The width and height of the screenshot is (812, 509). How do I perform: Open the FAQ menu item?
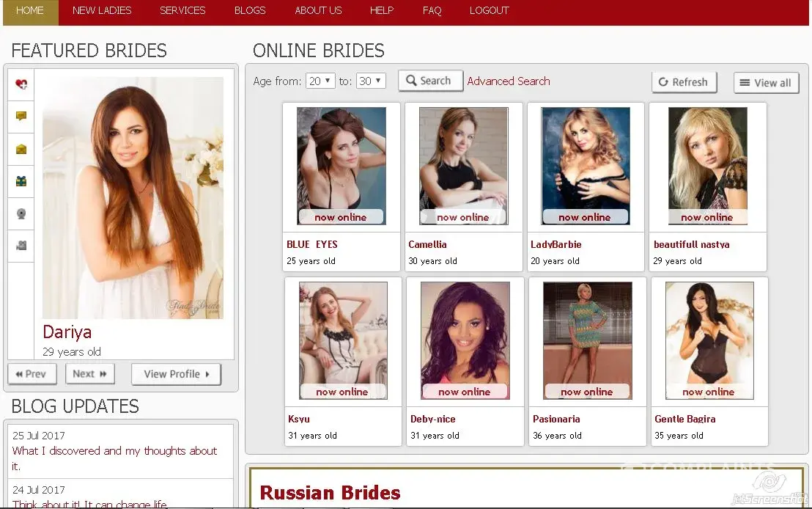tap(432, 10)
